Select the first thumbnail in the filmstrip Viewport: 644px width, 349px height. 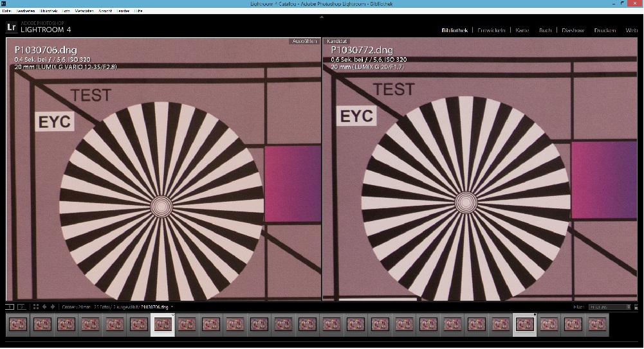(18, 325)
